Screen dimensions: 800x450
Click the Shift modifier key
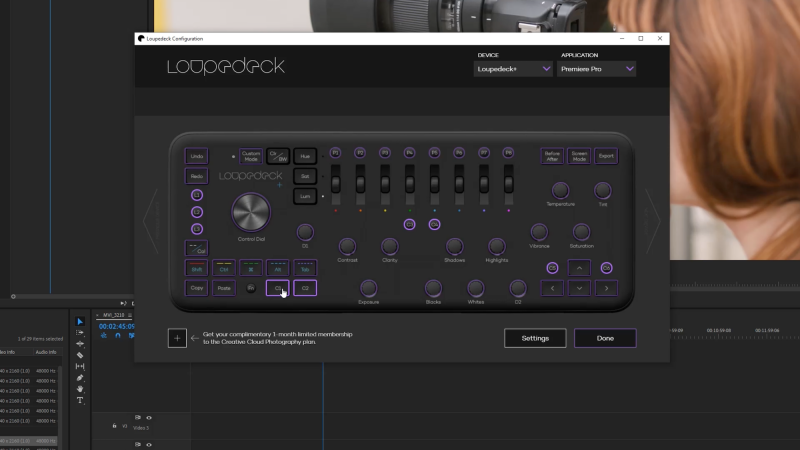196,268
